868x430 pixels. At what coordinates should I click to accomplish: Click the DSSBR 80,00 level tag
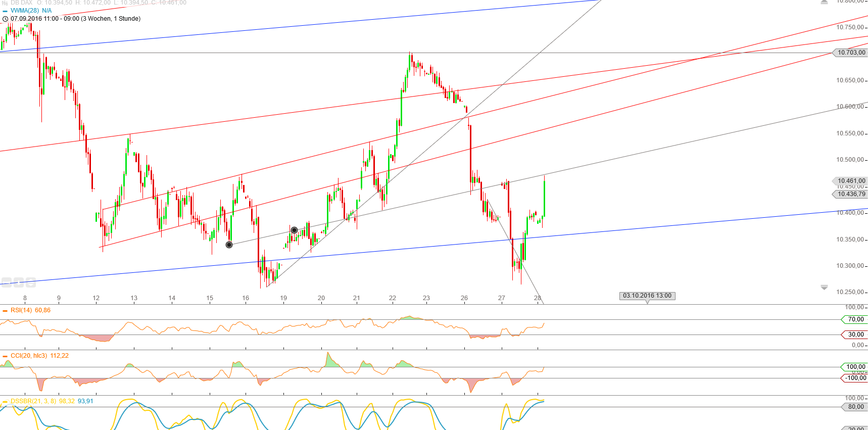click(855, 407)
